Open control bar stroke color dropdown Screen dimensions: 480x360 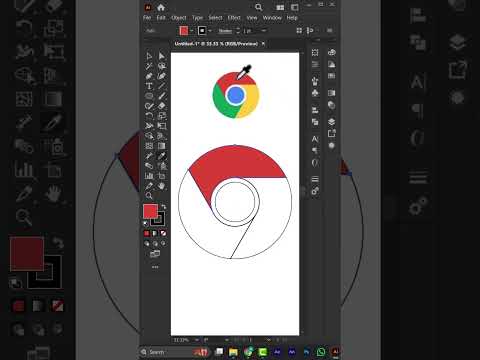[x=210, y=31]
